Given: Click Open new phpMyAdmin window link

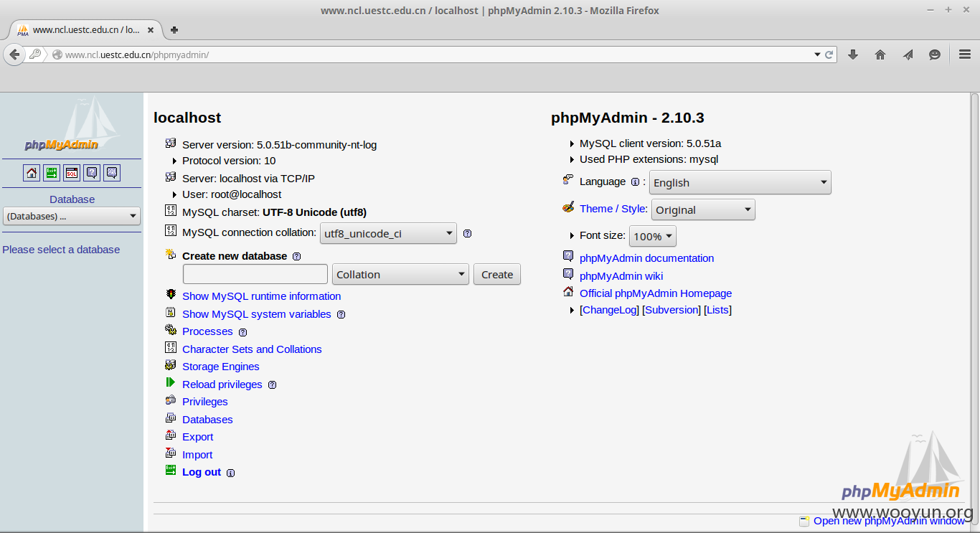Looking at the screenshot, I should tap(890, 521).
